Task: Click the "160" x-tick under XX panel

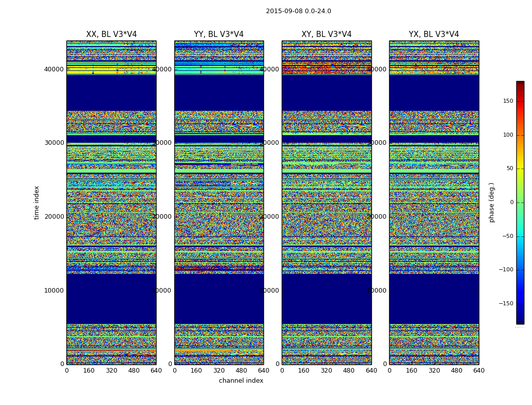Action: [89, 371]
